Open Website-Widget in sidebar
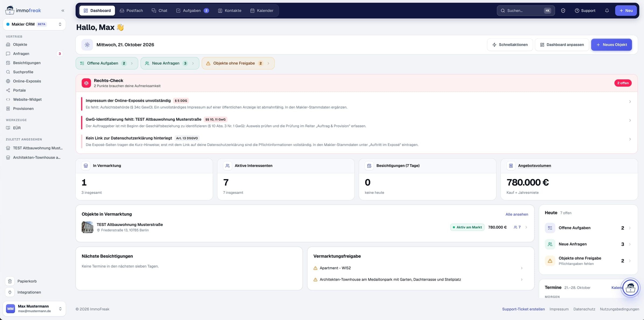 pyautogui.click(x=34, y=99)
